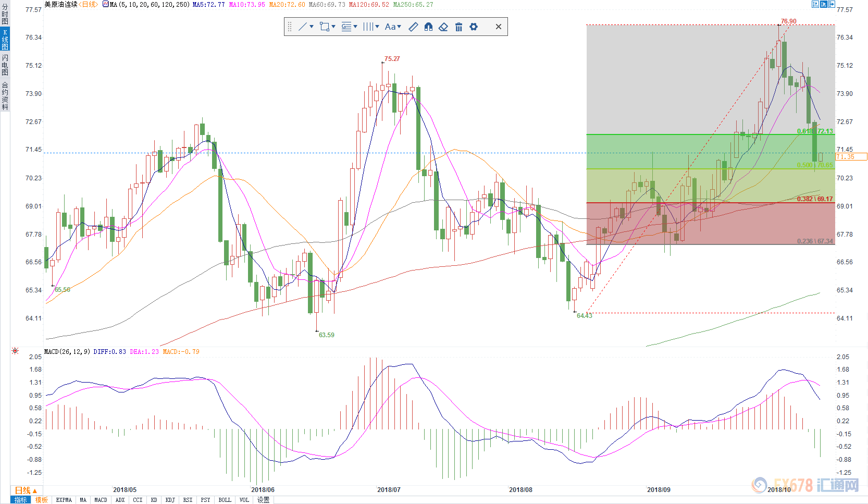The height and width of the screenshot is (504, 868).
Task: Select the ruler measurement tool
Action: pos(413,27)
